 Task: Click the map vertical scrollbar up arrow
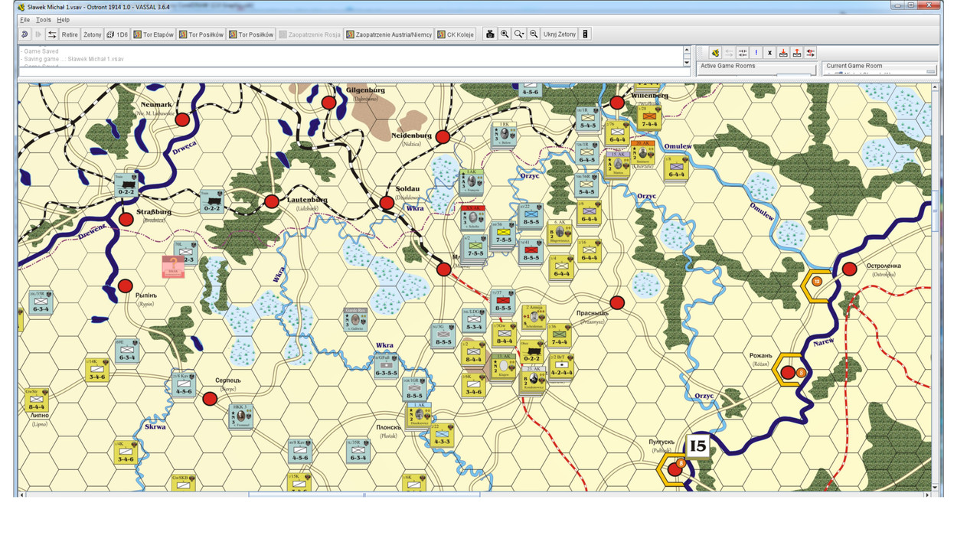(936, 88)
